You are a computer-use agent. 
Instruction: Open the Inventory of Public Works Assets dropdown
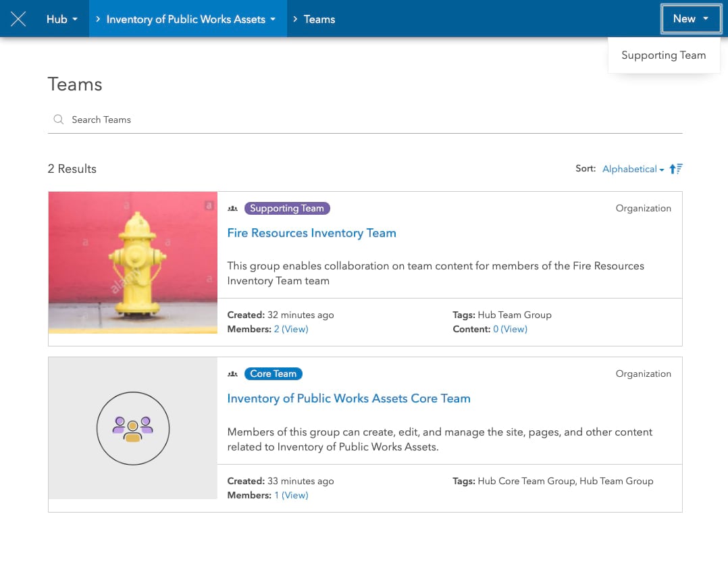(188, 19)
